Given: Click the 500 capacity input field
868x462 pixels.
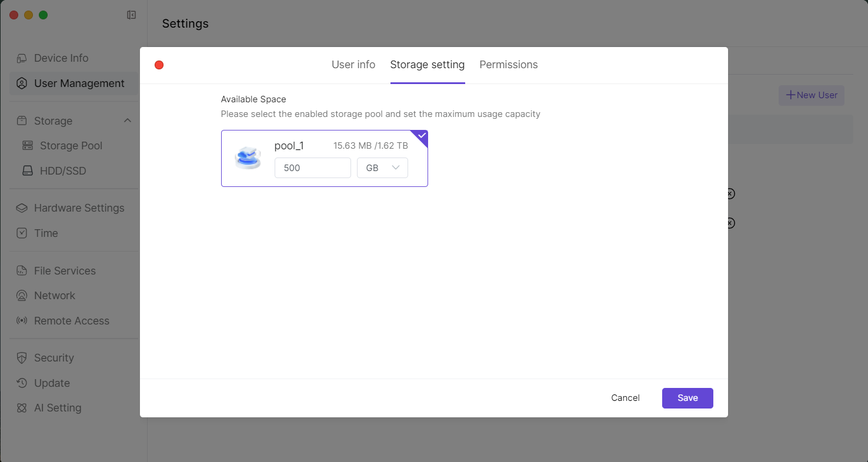Looking at the screenshot, I should point(312,168).
